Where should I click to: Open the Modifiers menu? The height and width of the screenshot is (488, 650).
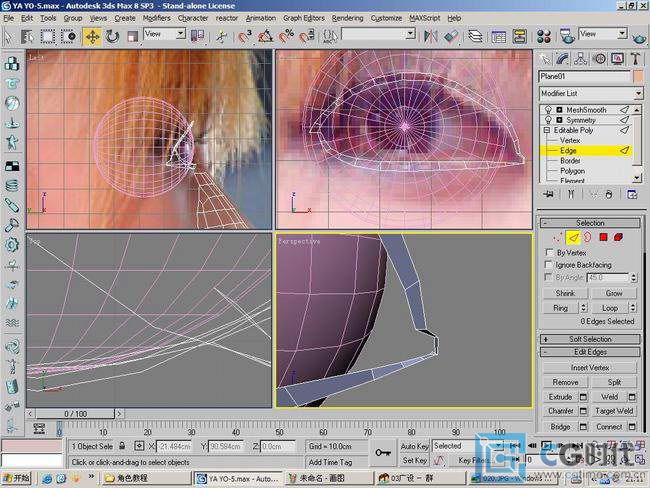tap(156, 18)
